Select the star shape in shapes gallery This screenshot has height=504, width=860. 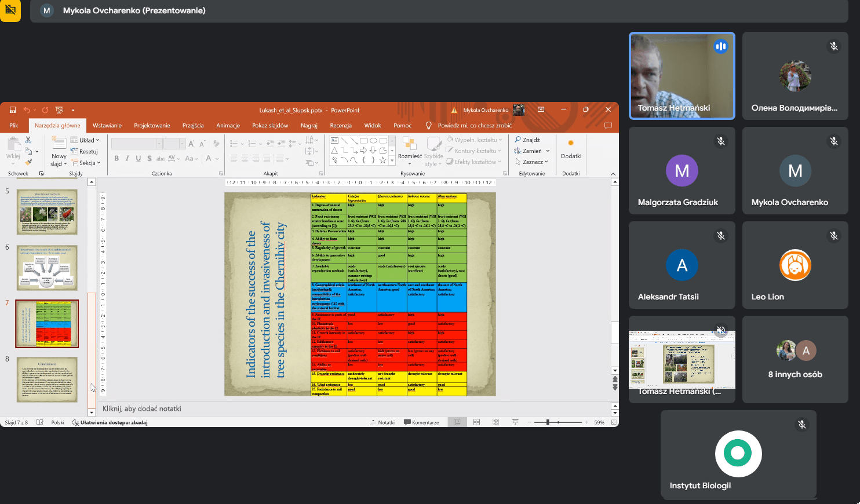382,160
